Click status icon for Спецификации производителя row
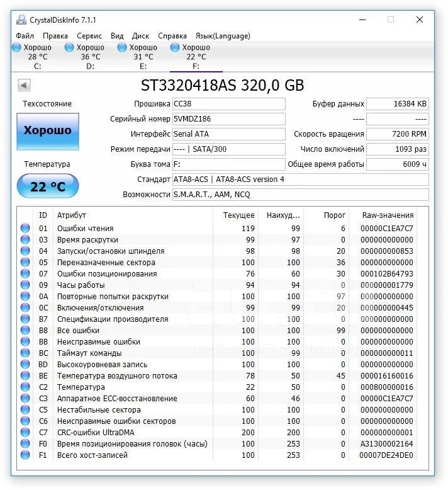This screenshot has height=490, width=448. click(25, 319)
